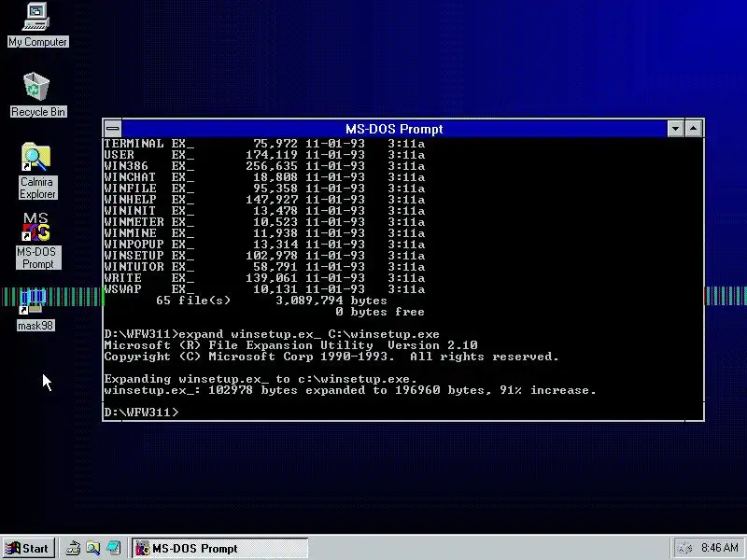Click the WIN386 EX_ 256,635 row
The height and width of the screenshot is (560, 747).
pyautogui.click(x=264, y=166)
